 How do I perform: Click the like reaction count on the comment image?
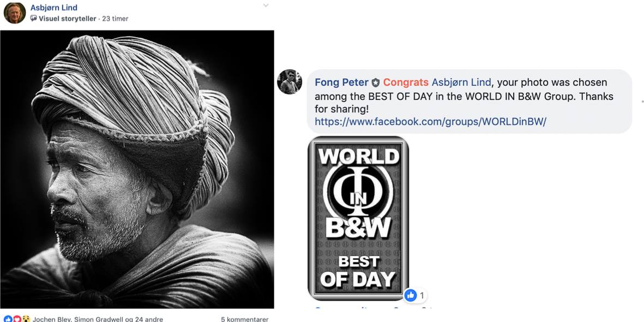pyautogui.click(x=415, y=295)
